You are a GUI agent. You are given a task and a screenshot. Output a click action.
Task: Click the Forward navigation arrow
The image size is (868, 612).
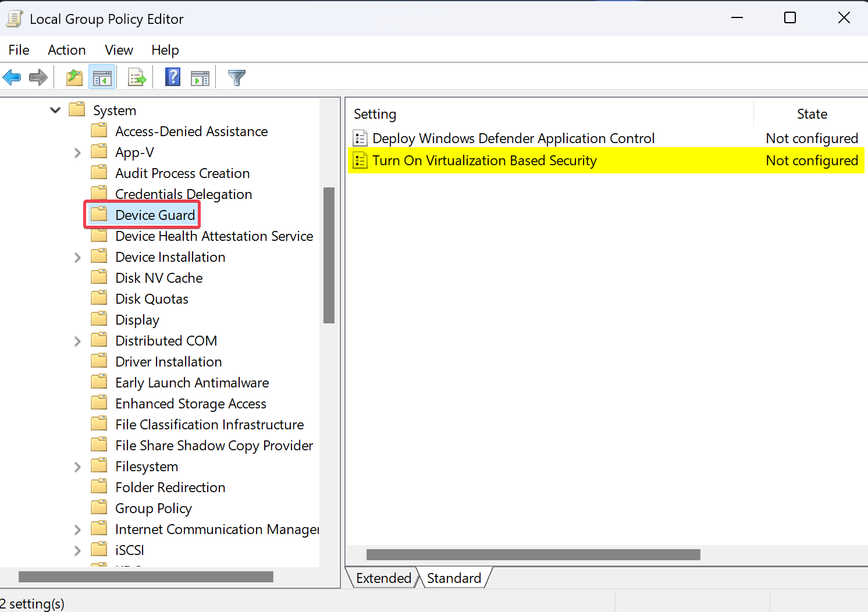38,76
